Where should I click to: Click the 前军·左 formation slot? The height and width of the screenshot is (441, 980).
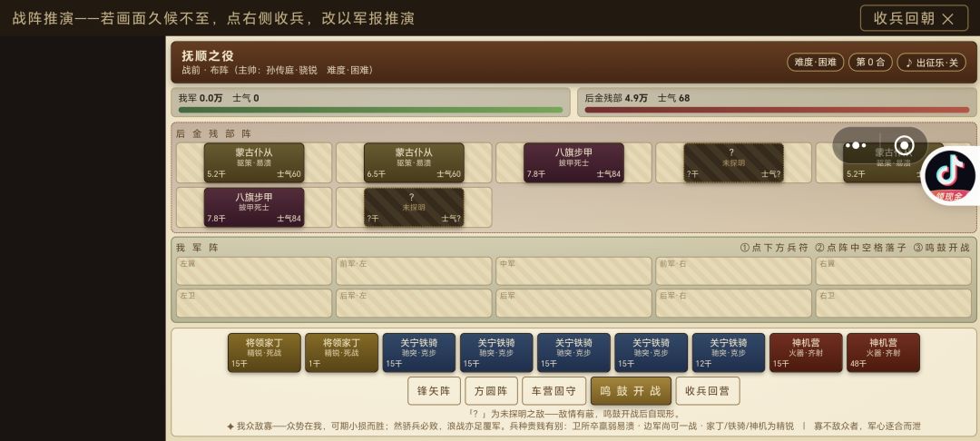(414, 271)
